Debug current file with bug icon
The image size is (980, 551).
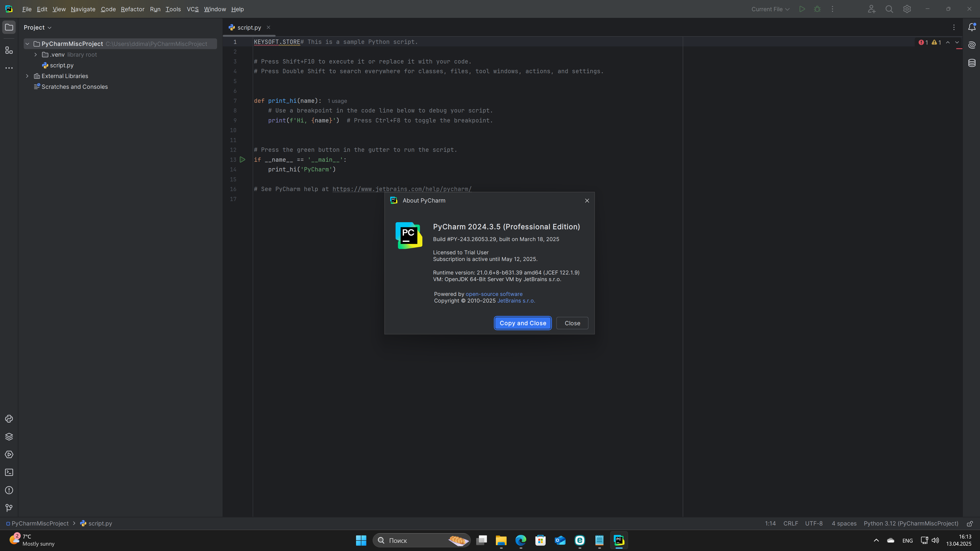[817, 9]
